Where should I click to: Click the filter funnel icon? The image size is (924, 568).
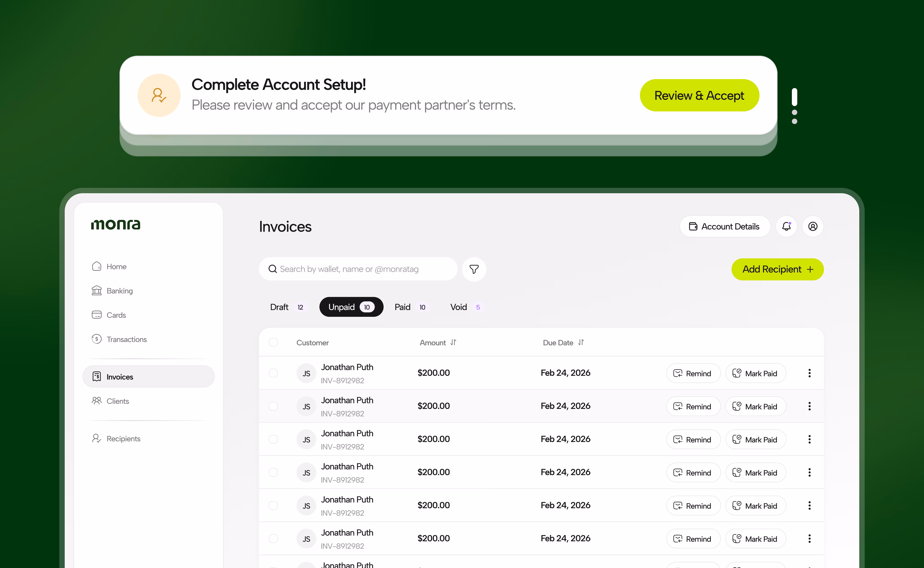click(474, 269)
